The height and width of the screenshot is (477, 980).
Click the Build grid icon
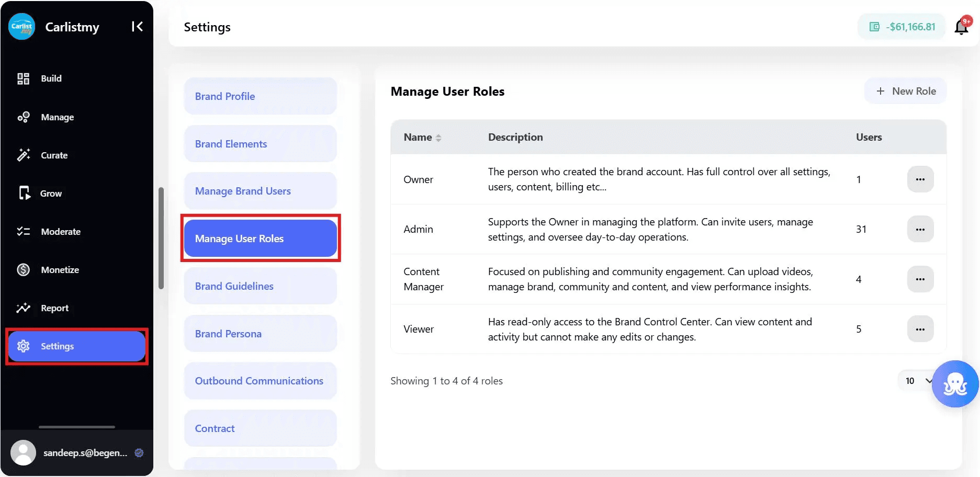coord(23,78)
